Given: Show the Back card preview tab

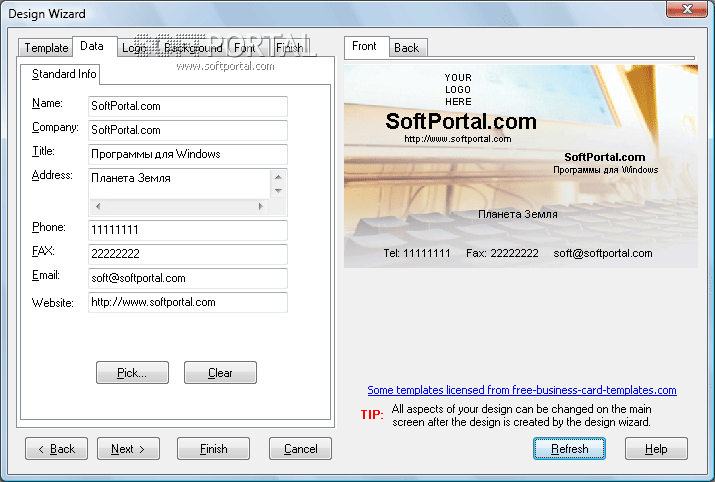Looking at the screenshot, I should click(x=406, y=48).
